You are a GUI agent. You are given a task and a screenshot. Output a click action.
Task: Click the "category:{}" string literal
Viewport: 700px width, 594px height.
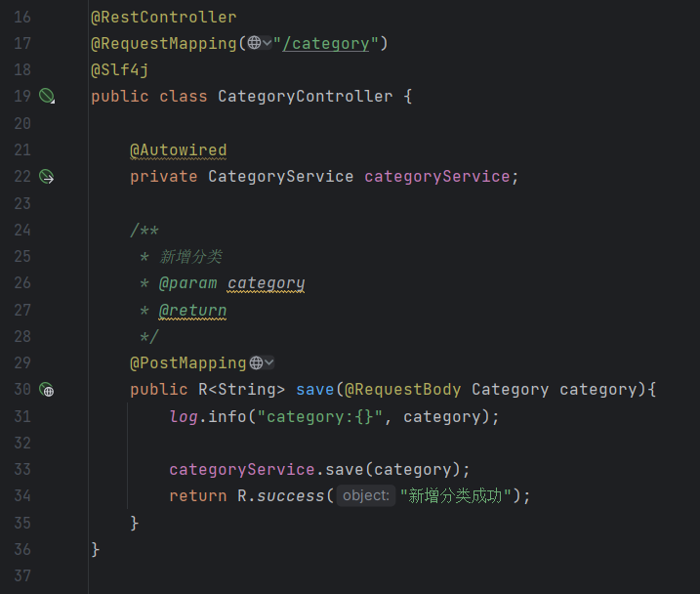[320, 417]
